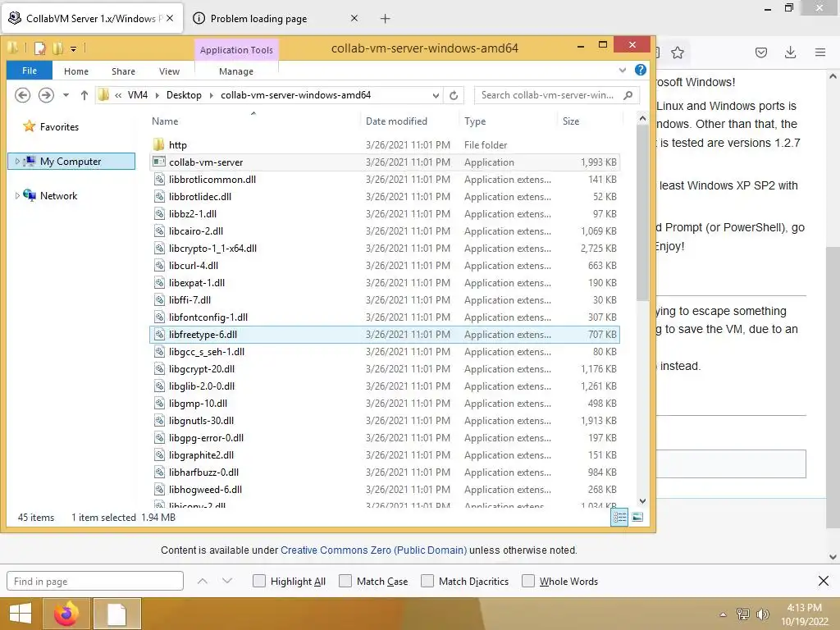Click VM4 in the address breadcrumb
840x630 pixels.
coord(138,95)
